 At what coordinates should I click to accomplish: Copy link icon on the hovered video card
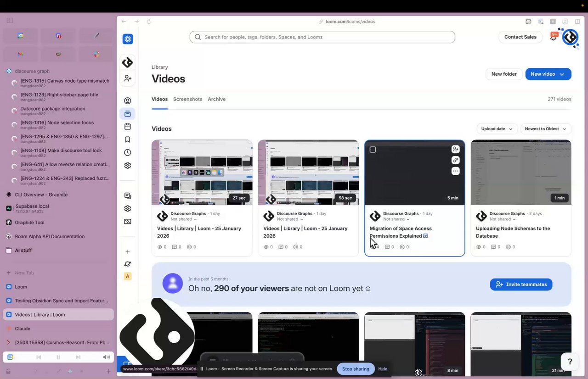pyautogui.click(x=455, y=160)
